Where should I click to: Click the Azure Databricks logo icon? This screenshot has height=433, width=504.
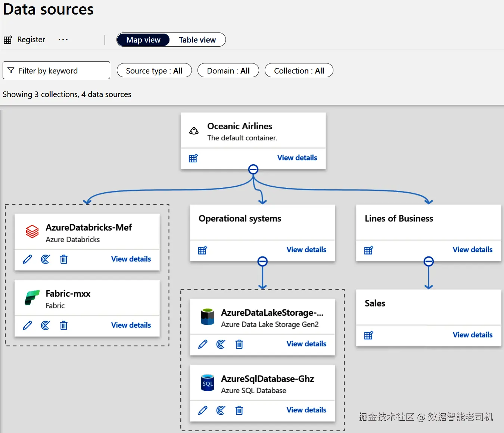tap(32, 231)
